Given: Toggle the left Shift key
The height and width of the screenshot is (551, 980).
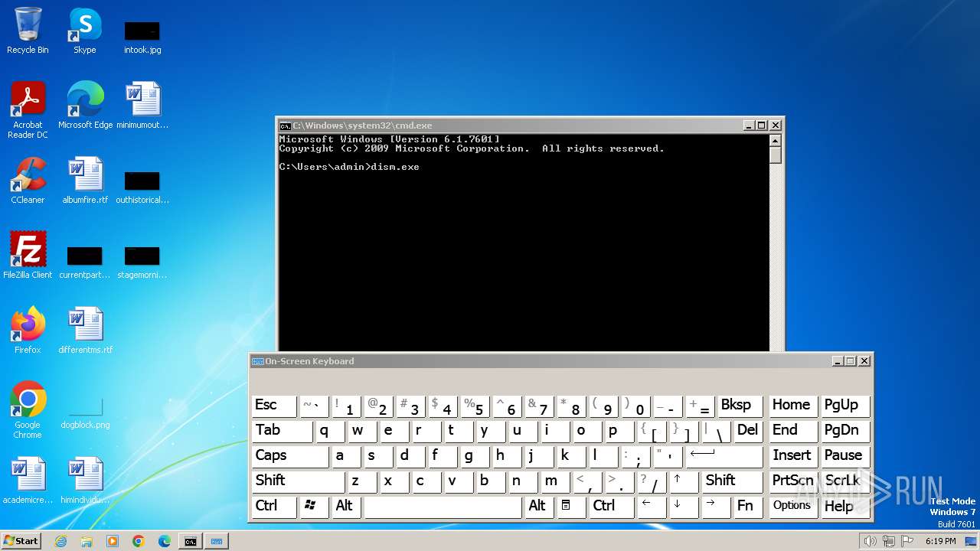Looking at the screenshot, I should [298, 481].
